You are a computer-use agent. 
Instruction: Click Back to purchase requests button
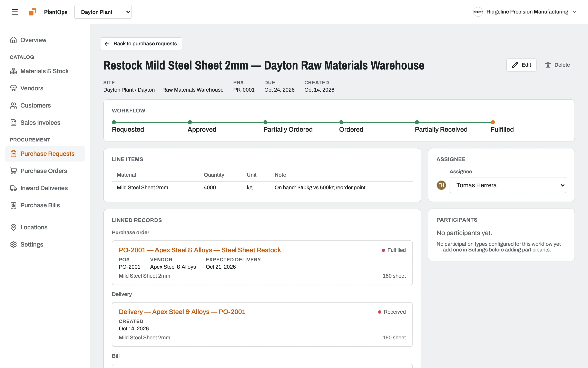click(x=141, y=44)
